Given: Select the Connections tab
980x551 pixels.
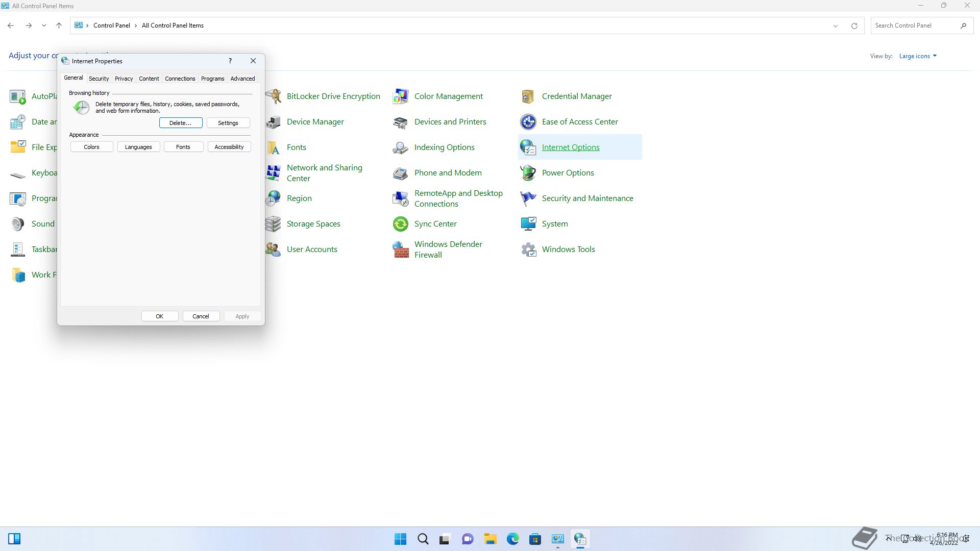Looking at the screenshot, I should pyautogui.click(x=180, y=79).
